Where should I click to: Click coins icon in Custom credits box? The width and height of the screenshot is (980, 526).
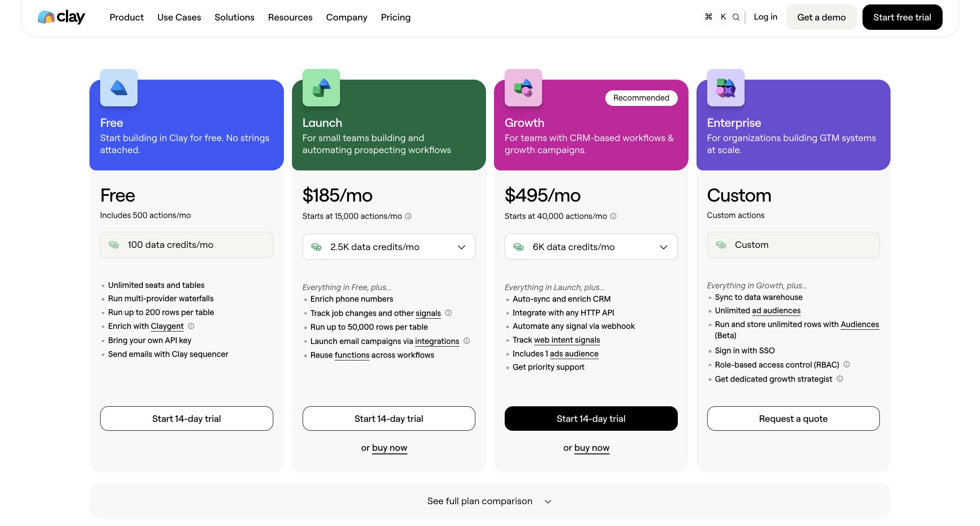721,245
